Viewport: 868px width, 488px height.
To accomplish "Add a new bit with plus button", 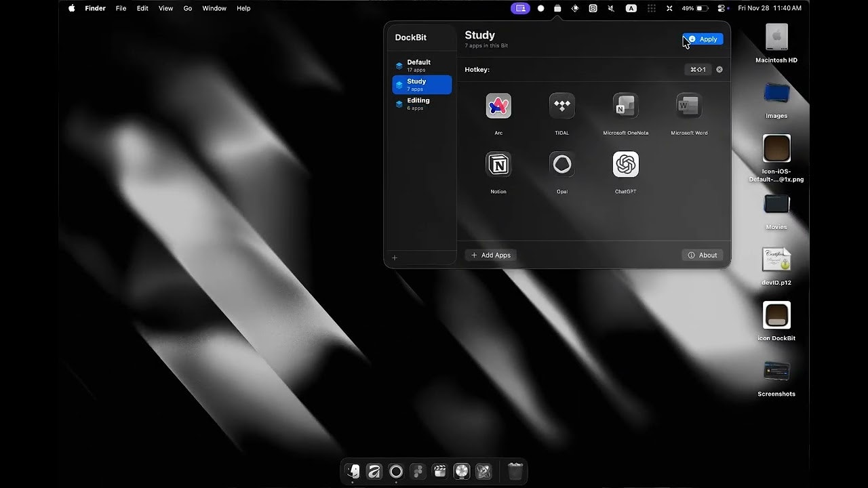I will tap(395, 258).
